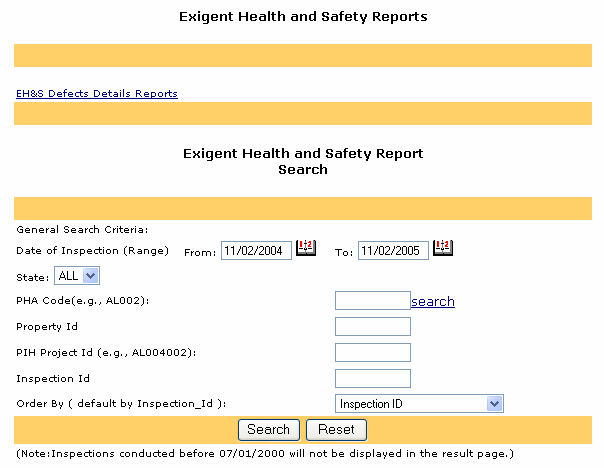Click the note about inspections before 07/01/2000
The height and width of the screenshot is (468, 604).
pyautogui.click(x=265, y=454)
